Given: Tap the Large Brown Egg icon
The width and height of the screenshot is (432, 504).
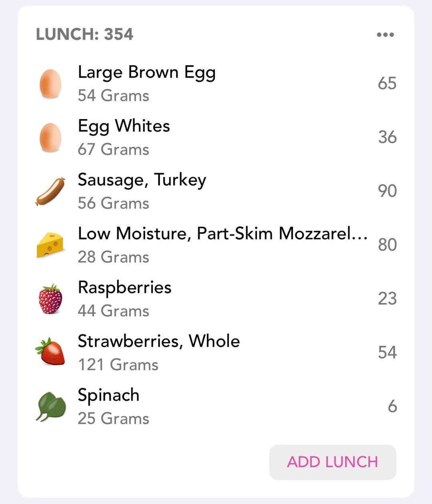Looking at the screenshot, I should click(50, 84).
